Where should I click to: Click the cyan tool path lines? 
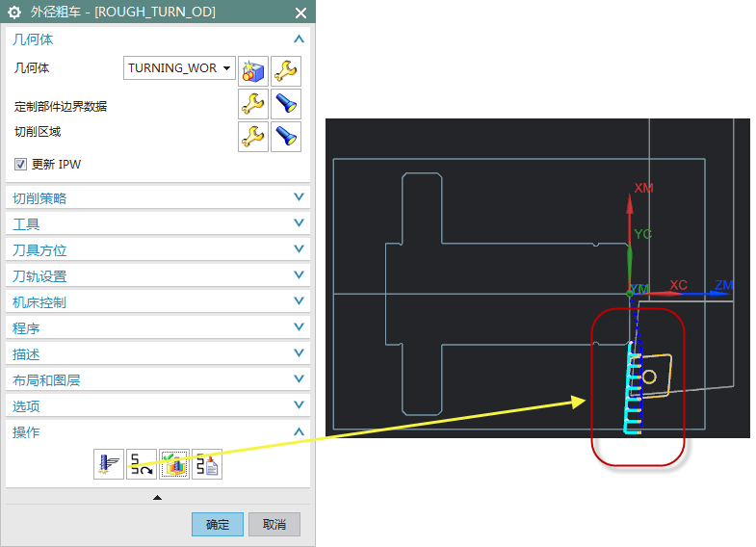632,388
